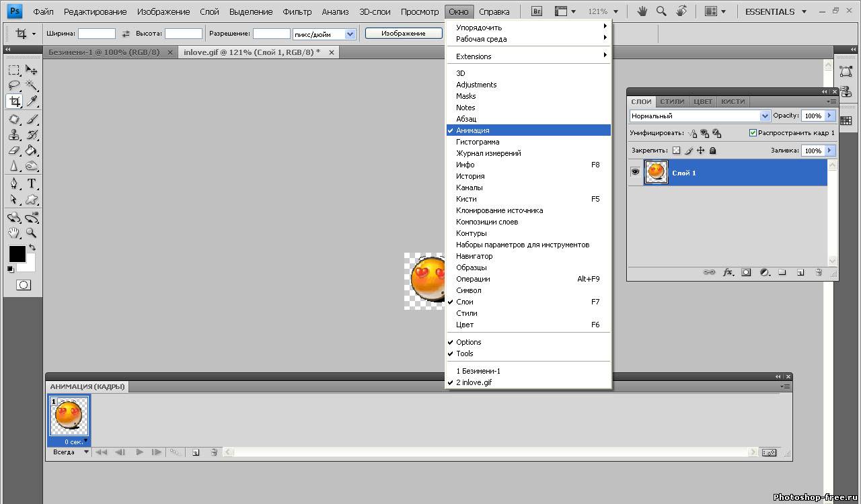This screenshot has width=861, height=504.
Task: Toggle the lock all layer button
Action: tap(713, 151)
